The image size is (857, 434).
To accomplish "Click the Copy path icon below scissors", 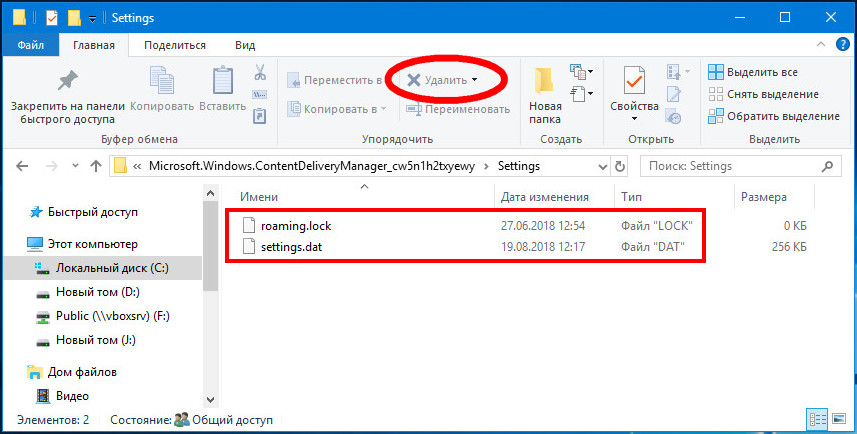I will (260, 95).
